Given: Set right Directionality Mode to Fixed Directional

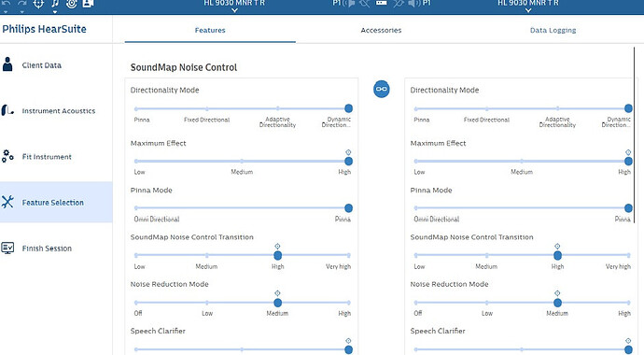Looking at the screenshot, I should 486,109.
